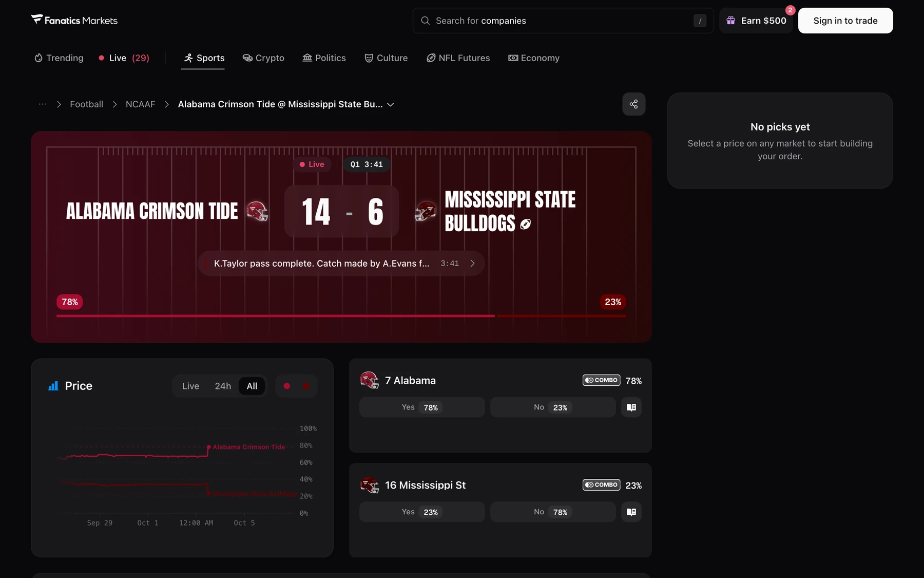Open the NFL Futures tab

[x=458, y=58]
